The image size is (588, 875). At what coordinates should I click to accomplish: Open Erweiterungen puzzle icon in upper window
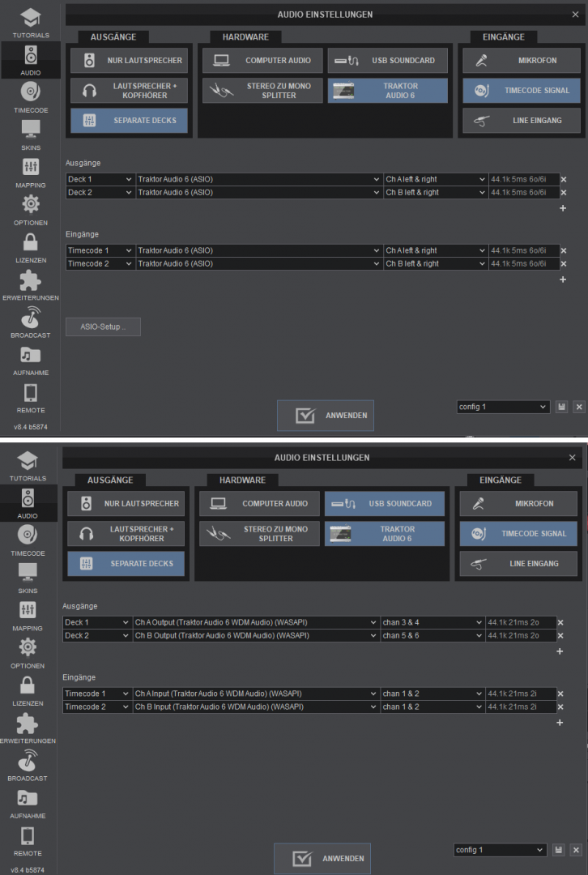pyautogui.click(x=30, y=284)
